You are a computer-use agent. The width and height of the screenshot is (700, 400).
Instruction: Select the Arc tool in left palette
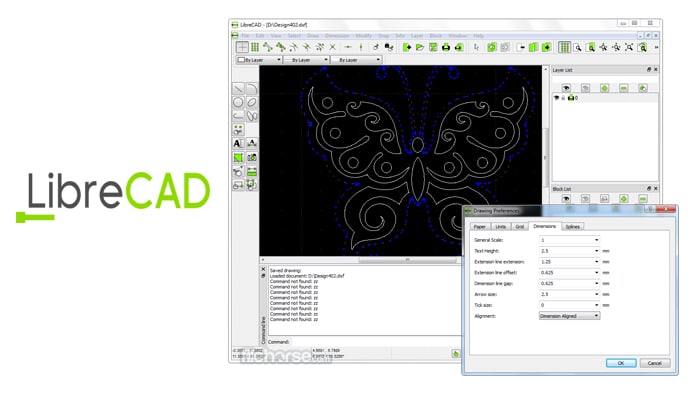click(x=252, y=88)
